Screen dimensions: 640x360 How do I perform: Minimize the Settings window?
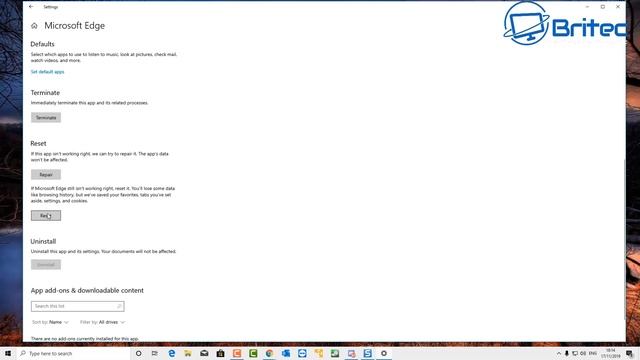coord(587,7)
